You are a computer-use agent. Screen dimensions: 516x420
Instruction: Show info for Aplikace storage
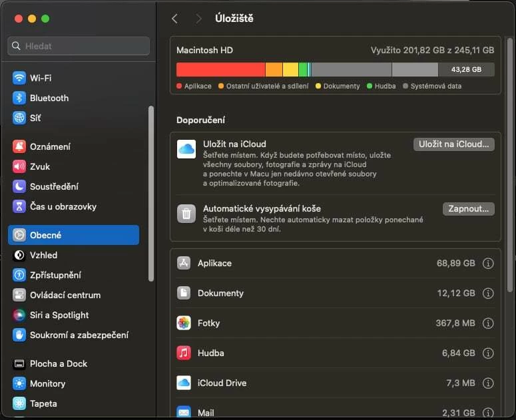pyautogui.click(x=488, y=263)
